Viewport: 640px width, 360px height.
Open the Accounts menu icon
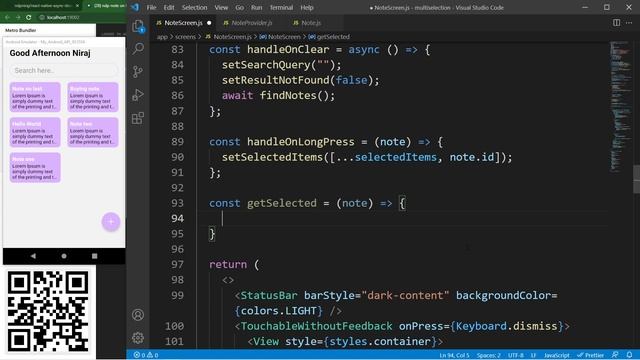tap(138, 315)
